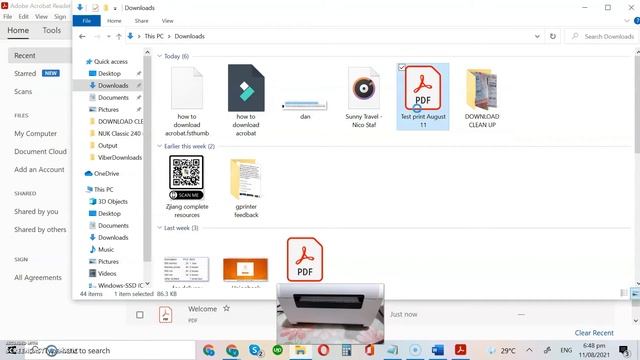
Task: Click Clear Recent in Acrobat
Action: click(x=594, y=333)
